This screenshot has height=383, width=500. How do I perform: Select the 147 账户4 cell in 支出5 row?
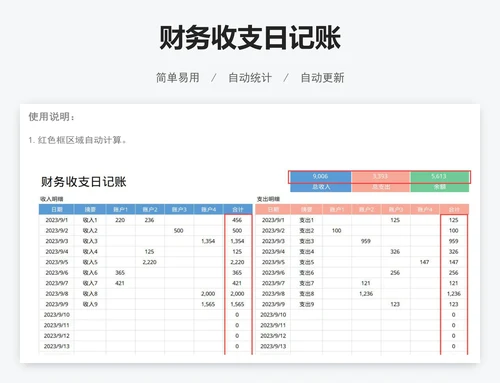pos(424,262)
